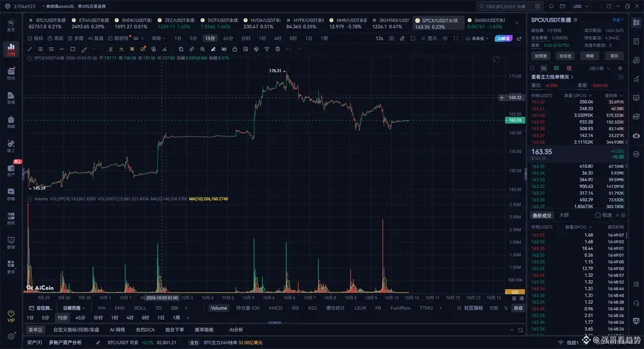Open the 数据 data icon in left sidebar
The image size is (644, 349).
[x=11, y=242]
